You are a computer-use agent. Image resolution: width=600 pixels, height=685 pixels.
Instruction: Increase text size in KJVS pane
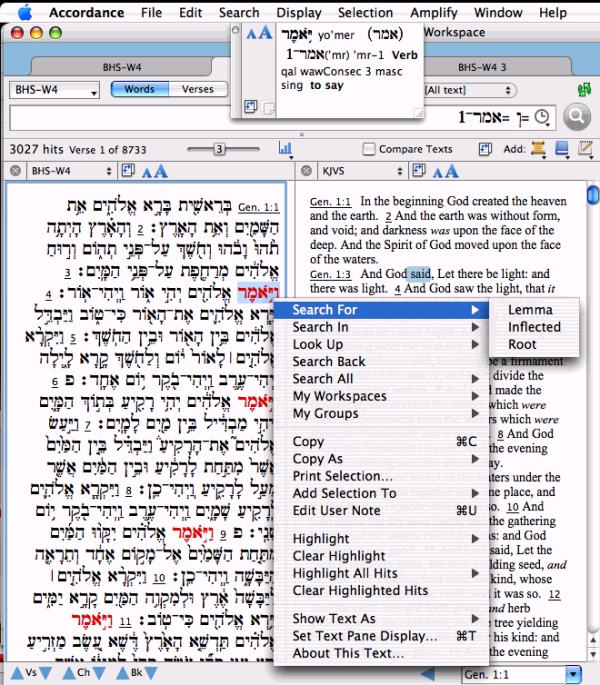451,170
